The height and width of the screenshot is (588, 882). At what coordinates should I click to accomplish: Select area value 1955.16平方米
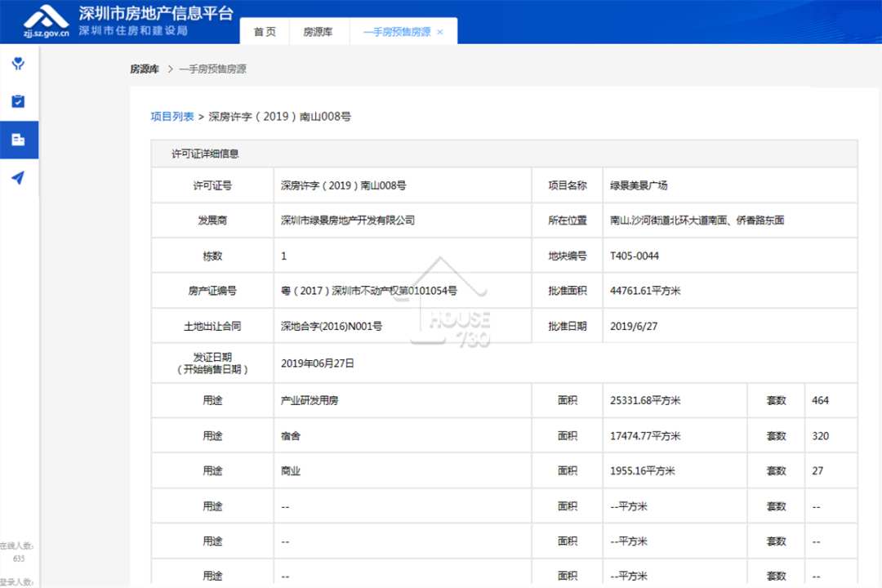(643, 471)
